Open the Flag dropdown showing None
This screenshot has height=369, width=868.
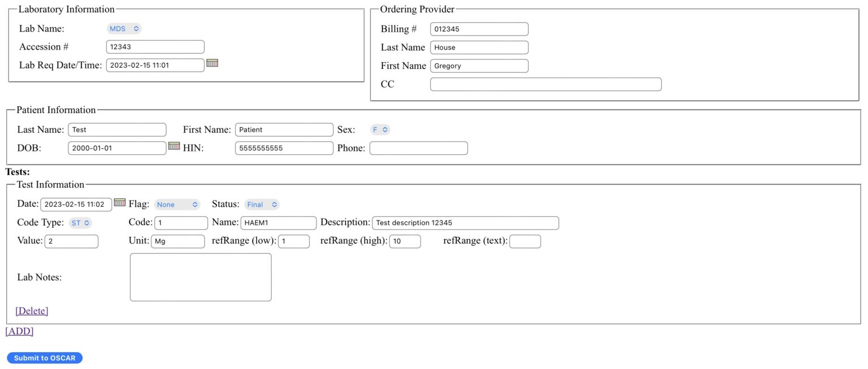pyautogui.click(x=177, y=204)
